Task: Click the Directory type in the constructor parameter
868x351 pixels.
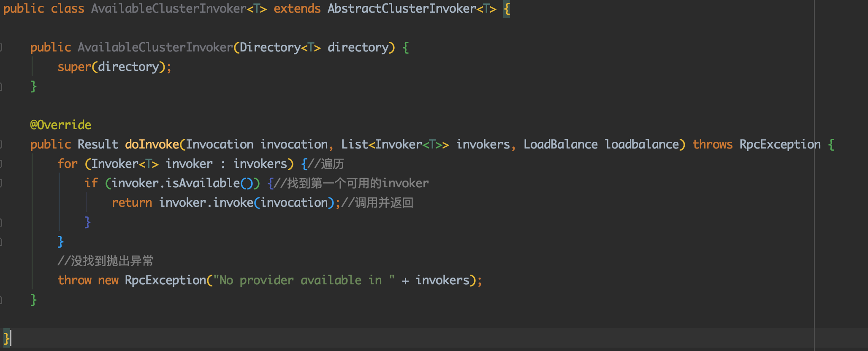Action: pos(270,47)
